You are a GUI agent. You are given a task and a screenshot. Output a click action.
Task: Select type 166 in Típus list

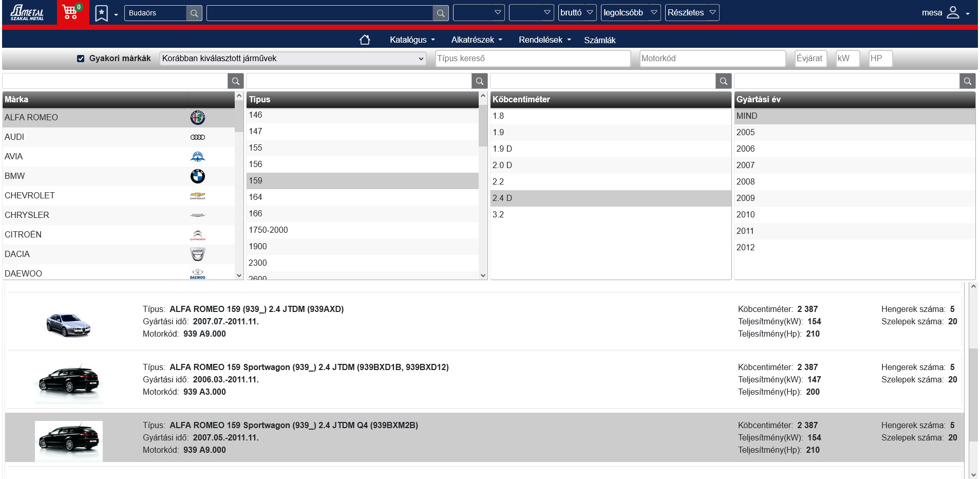click(x=363, y=214)
